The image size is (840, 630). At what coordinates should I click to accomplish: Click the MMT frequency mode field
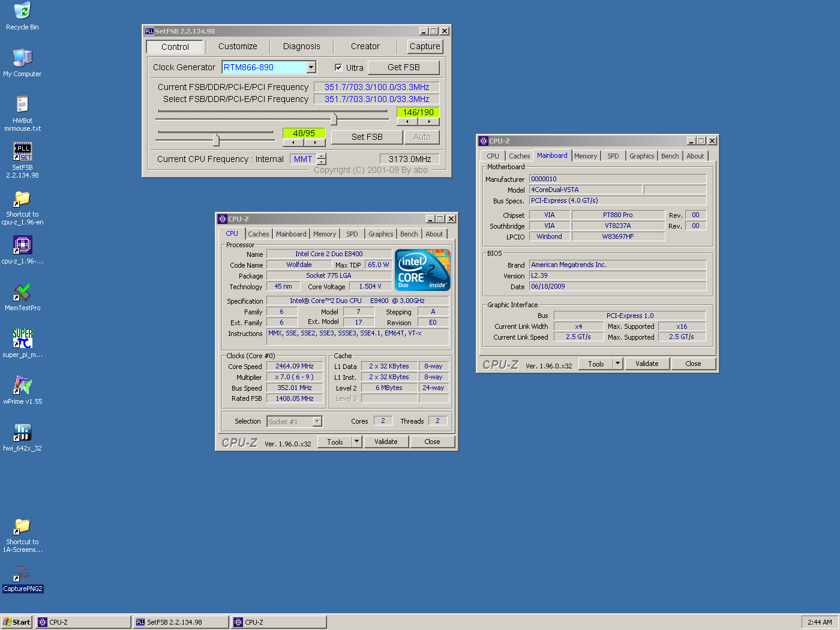point(303,159)
